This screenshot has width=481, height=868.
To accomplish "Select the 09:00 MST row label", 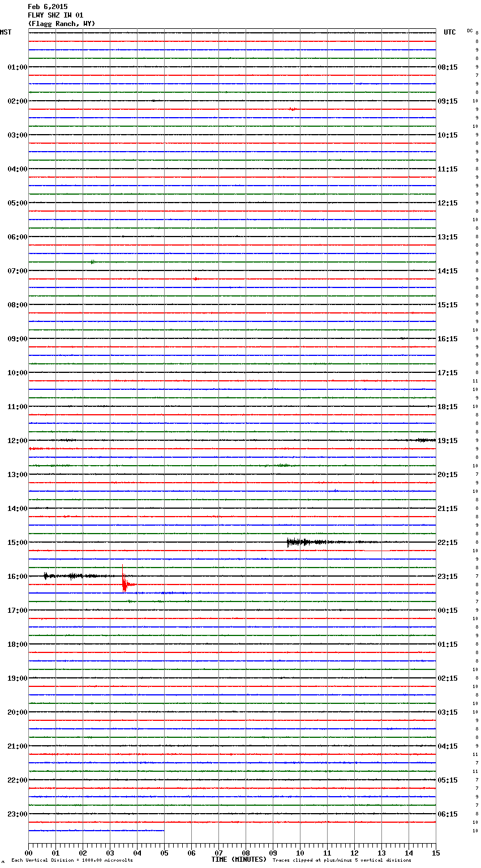I will coord(17,339).
